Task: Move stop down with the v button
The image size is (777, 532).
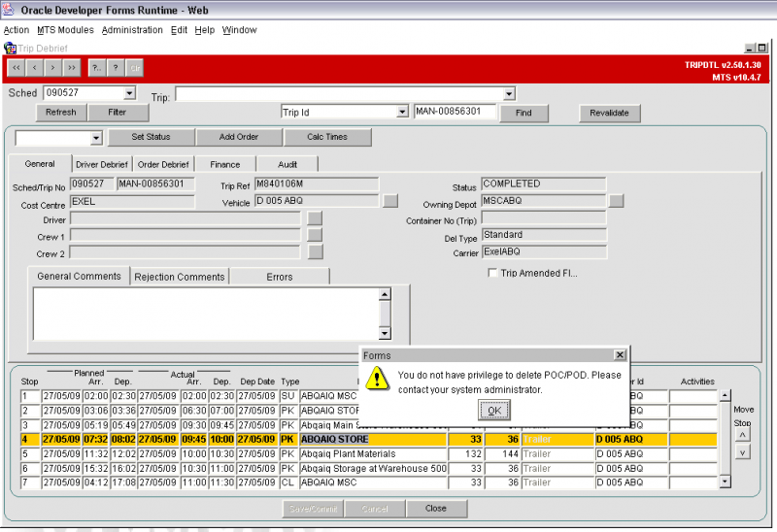Action: [x=742, y=452]
